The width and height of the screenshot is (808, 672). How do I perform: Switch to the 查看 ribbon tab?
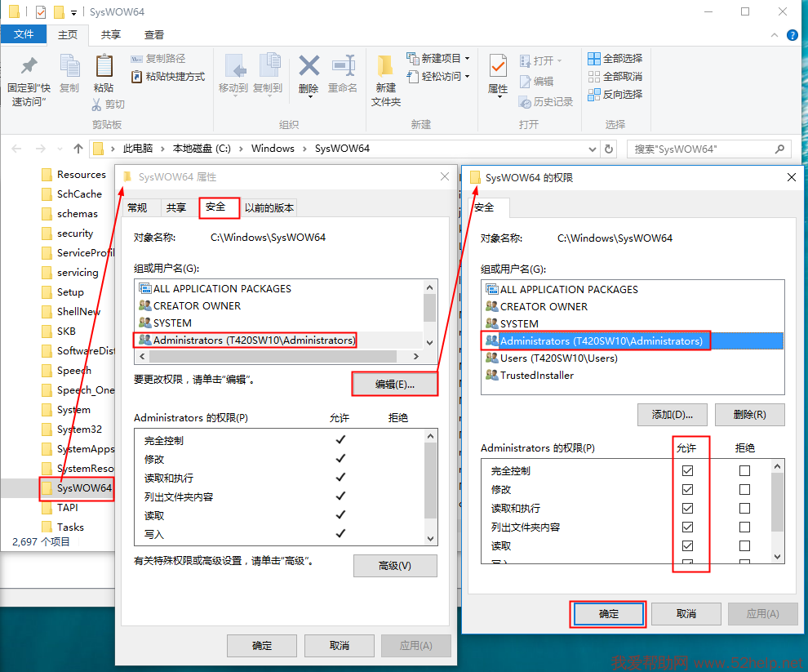[153, 34]
